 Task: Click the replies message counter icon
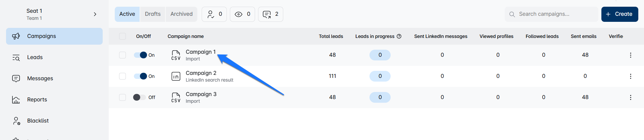(267, 14)
